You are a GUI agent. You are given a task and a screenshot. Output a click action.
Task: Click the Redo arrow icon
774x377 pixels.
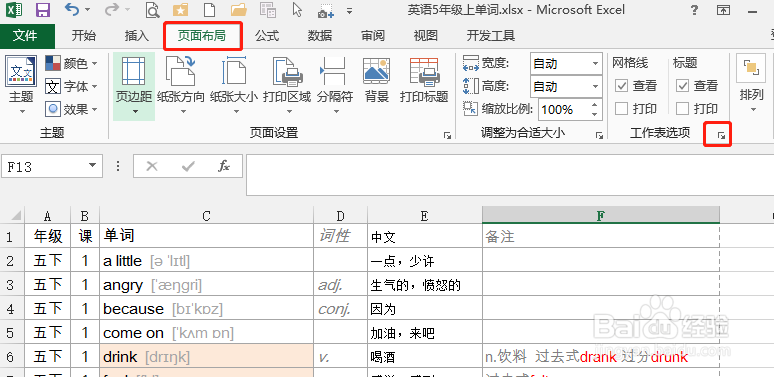point(112,9)
